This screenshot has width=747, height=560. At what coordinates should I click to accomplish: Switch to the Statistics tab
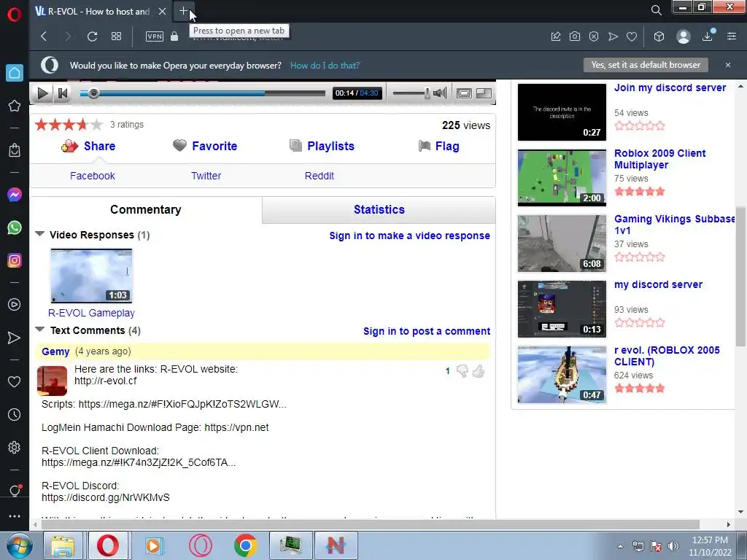(x=379, y=209)
